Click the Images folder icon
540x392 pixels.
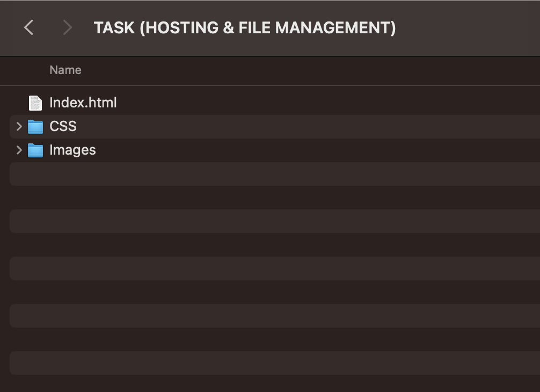pos(35,150)
